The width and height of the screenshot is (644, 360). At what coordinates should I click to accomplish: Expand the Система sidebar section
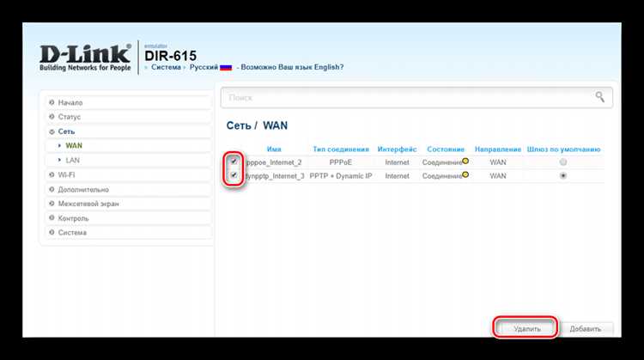[x=128, y=233]
